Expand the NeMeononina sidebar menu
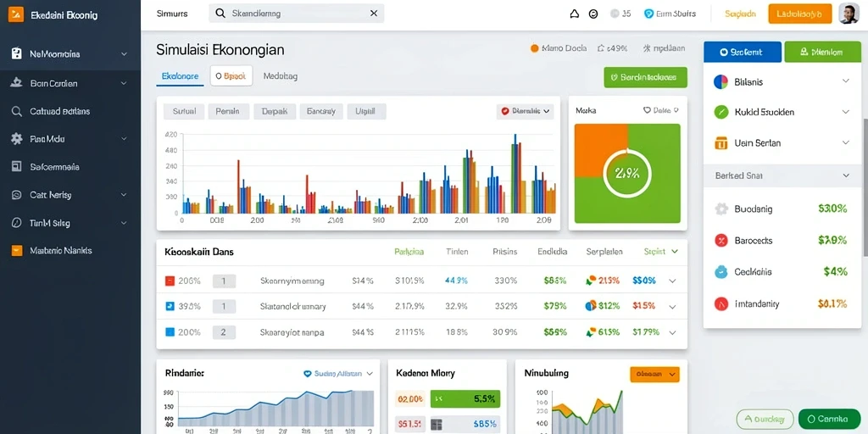The height and width of the screenshot is (434, 868). (124, 54)
